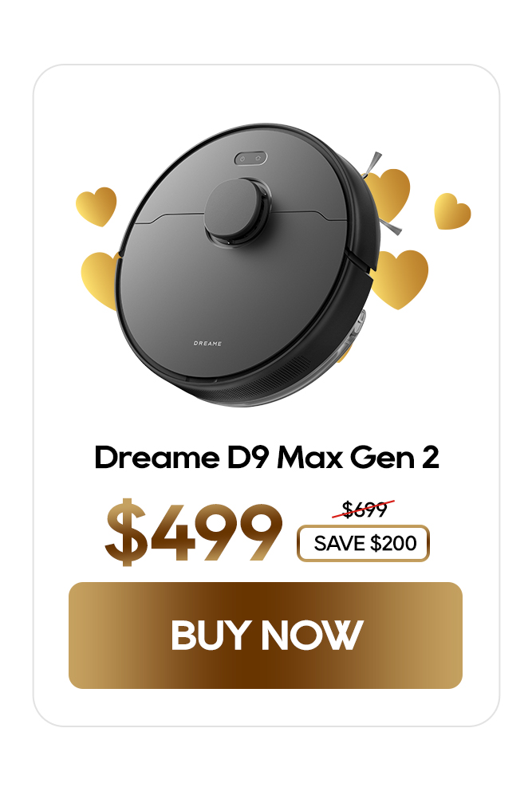This screenshot has width=532, height=791.
Task: Click the upper-left gold heart
Action: 97,207
